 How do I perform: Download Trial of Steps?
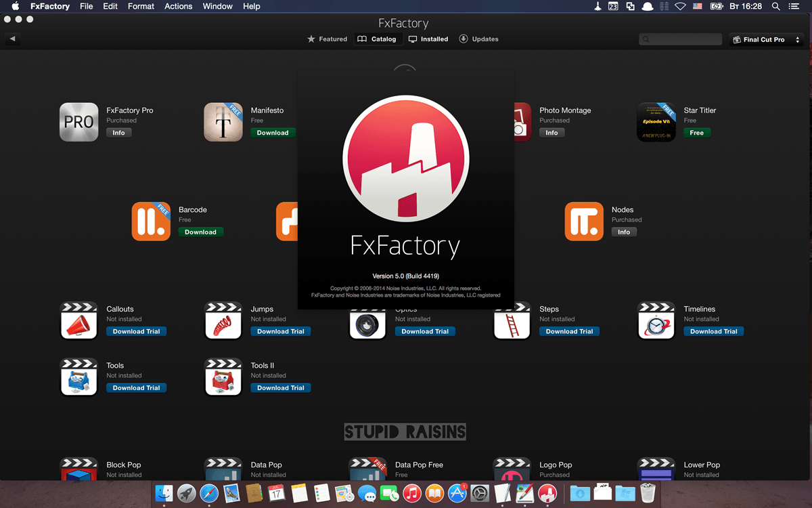point(570,331)
